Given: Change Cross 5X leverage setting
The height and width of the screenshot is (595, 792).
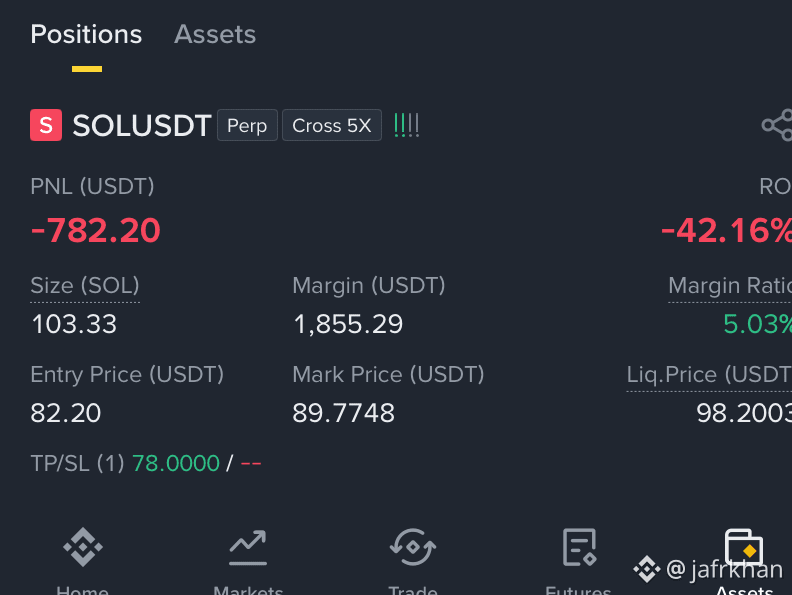Looking at the screenshot, I should click(332, 125).
